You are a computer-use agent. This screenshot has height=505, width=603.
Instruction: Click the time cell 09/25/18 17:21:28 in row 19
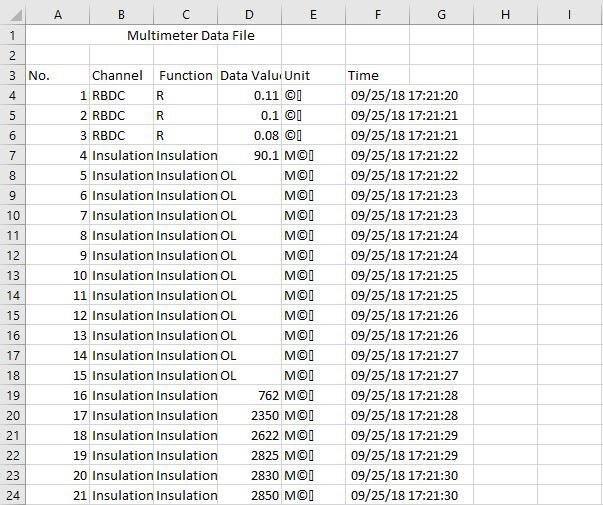[404, 395]
